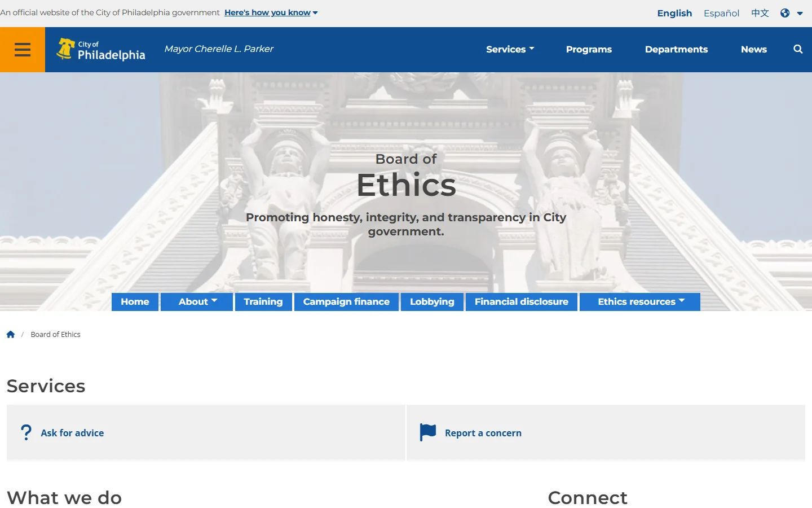812x508 pixels.
Task: Open the Lobbying tab
Action: pyautogui.click(x=432, y=301)
